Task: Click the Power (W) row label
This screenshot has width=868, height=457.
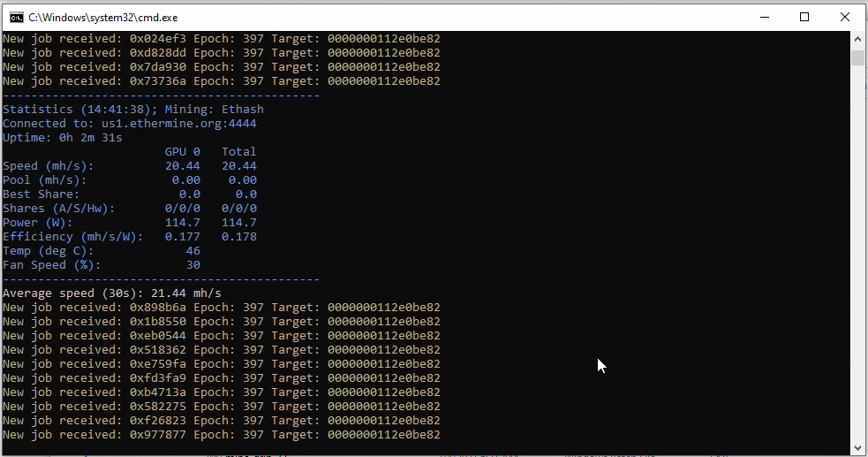Action: click(x=37, y=223)
